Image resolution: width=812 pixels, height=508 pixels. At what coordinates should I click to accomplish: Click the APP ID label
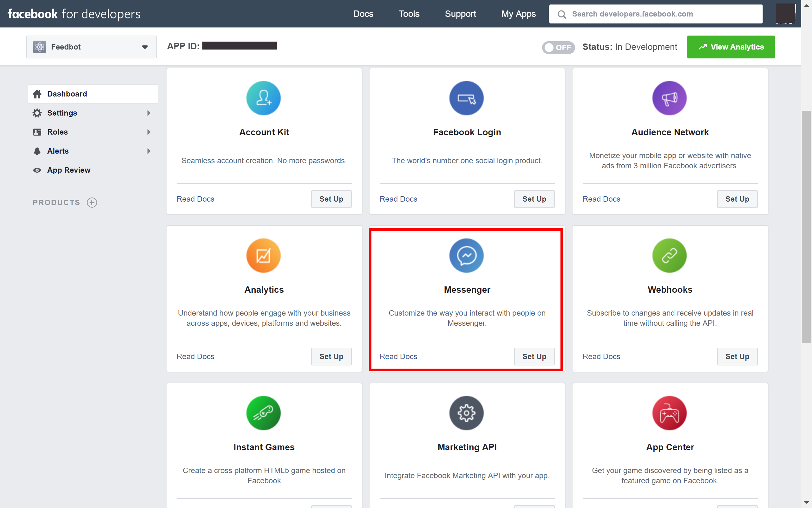[x=183, y=46]
